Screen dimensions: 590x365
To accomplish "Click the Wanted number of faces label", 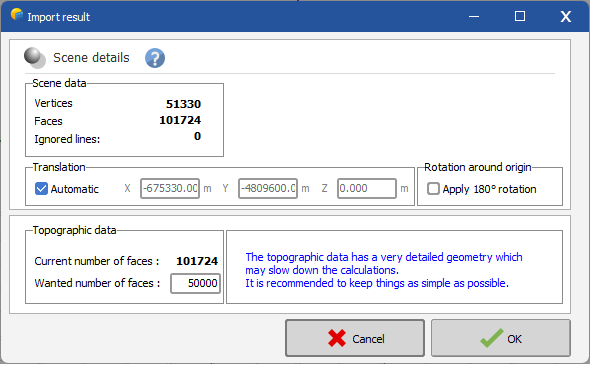I will point(97,283).
